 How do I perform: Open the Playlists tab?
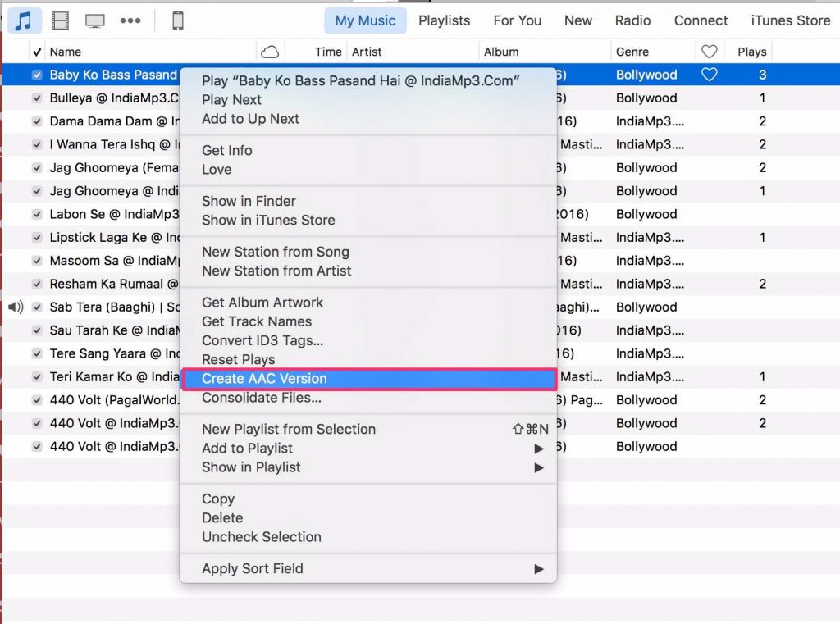444,20
